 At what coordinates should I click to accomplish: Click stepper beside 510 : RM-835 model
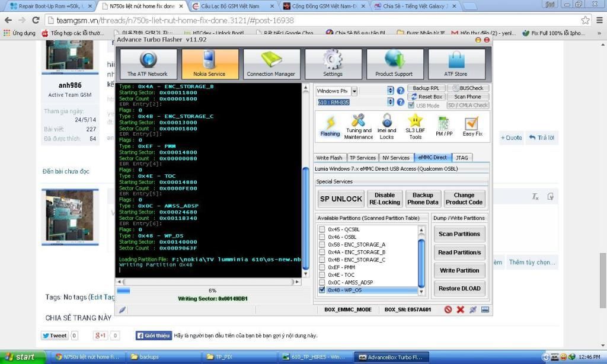point(390,102)
